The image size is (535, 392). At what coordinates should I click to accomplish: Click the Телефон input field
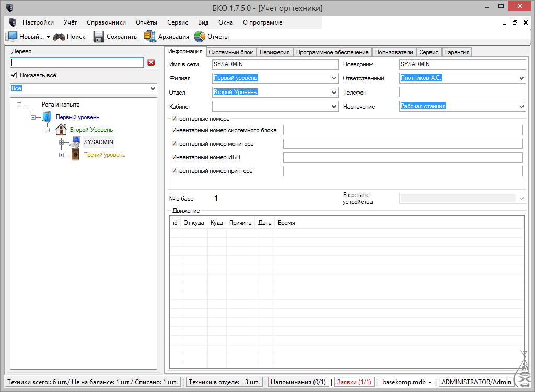462,92
